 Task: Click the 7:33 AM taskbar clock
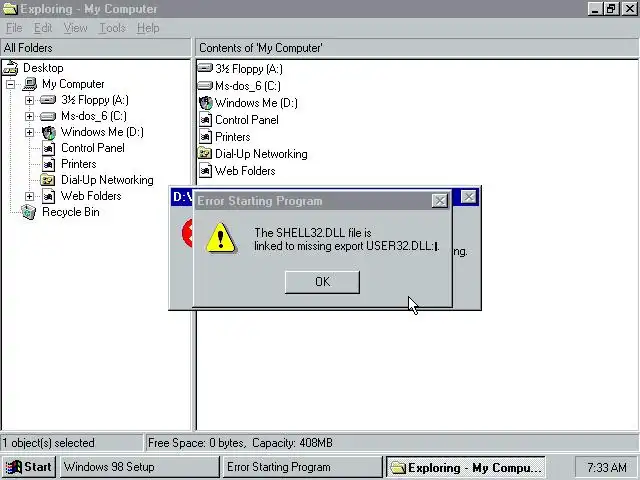(607, 467)
